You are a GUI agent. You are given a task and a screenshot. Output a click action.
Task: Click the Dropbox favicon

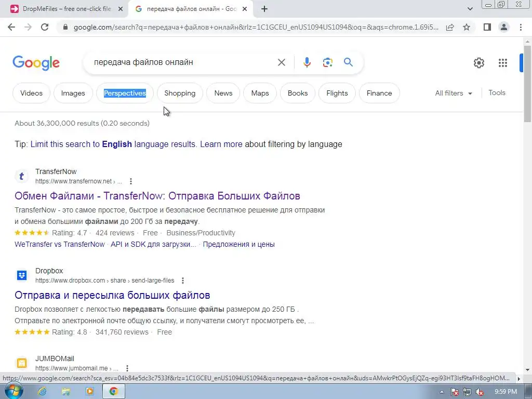(22, 275)
